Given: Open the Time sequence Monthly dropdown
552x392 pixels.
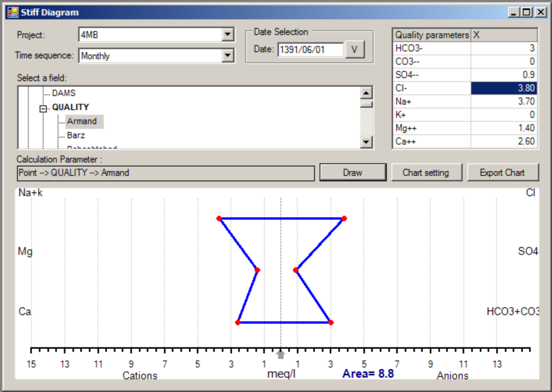Looking at the screenshot, I should [x=228, y=56].
